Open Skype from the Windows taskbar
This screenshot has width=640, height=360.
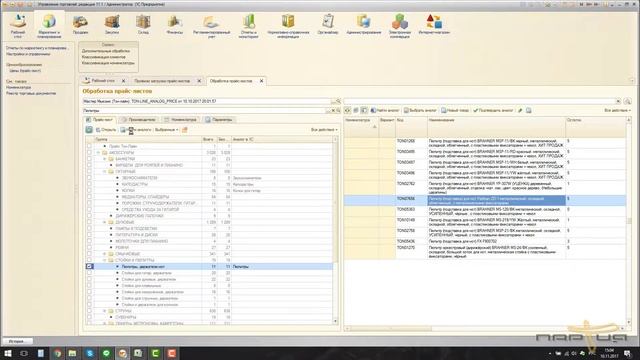[x=90, y=353]
